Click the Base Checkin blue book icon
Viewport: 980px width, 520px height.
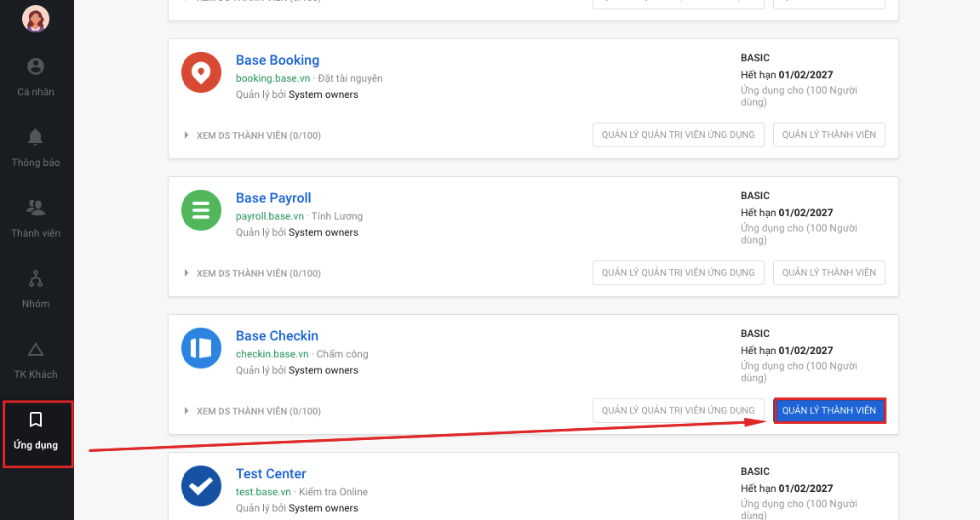tap(201, 348)
